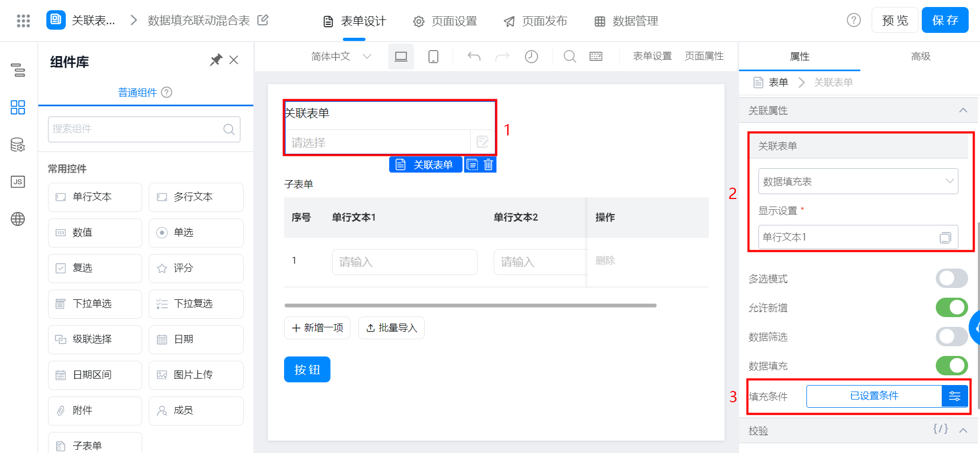
Task: Switch to mobile preview mode
Action: point(433,57)
